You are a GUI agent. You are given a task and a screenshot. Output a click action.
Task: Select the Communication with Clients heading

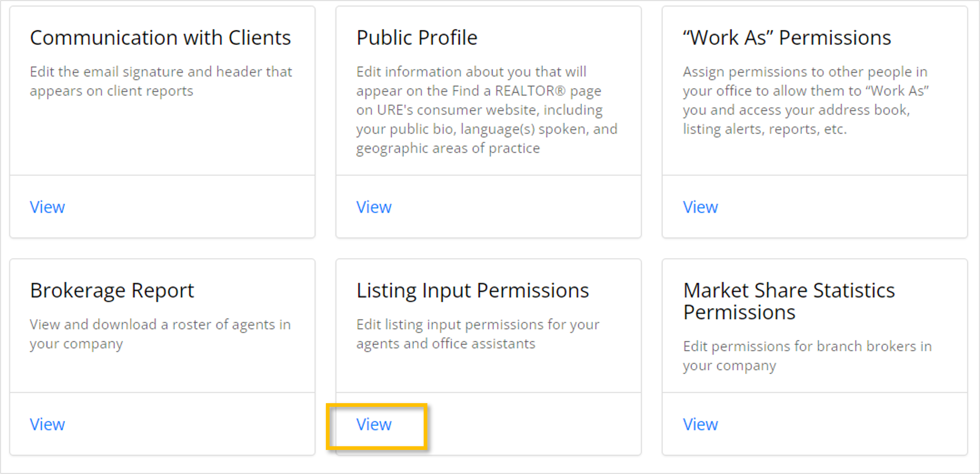click(160, 38)
